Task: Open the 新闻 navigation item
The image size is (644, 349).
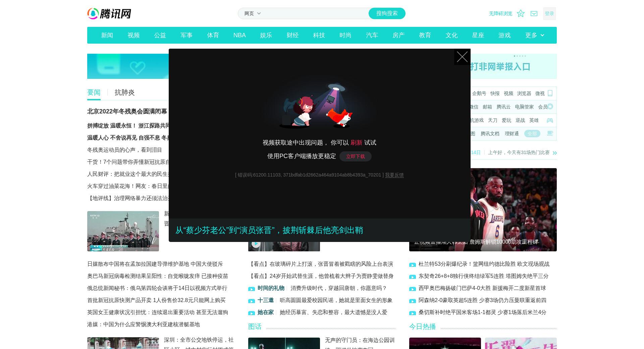Action: coord(107,35)
